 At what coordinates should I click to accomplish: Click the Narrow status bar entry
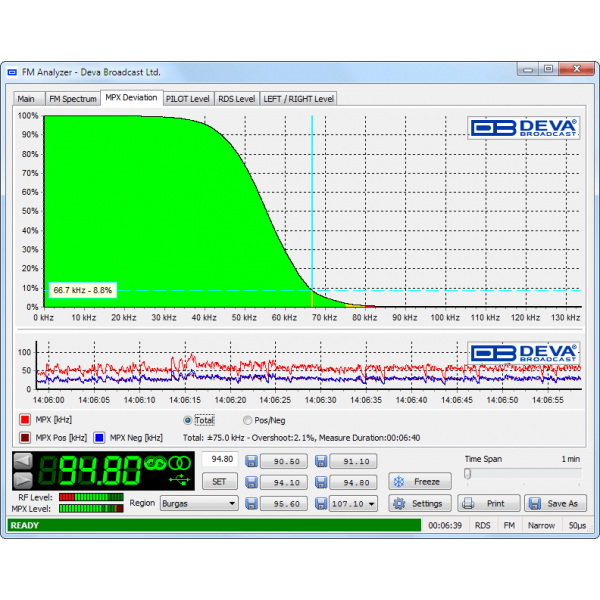coord(541,525)
